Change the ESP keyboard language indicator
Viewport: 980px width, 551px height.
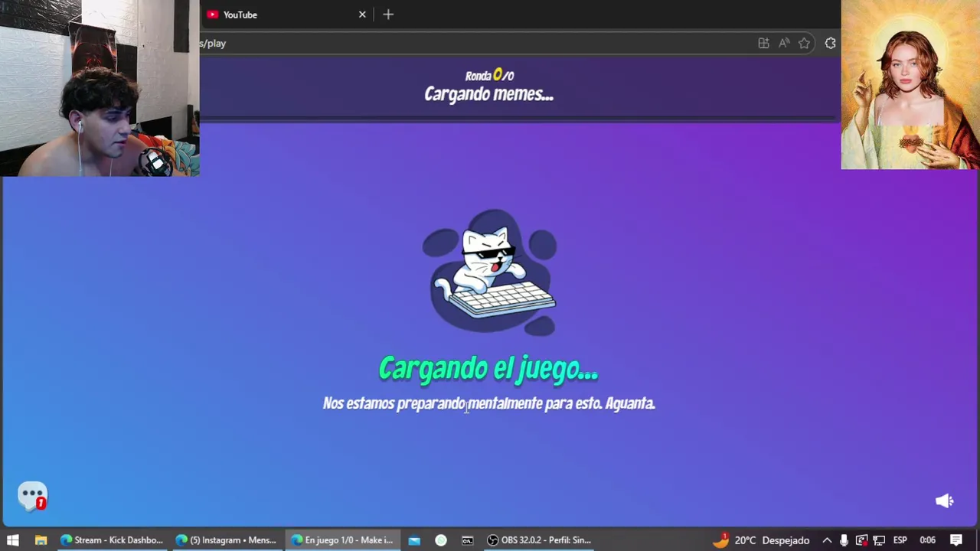pos(900,540)
